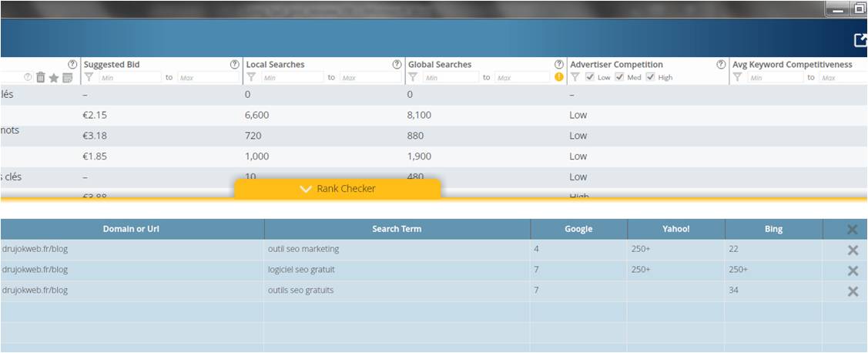Uncheck the High competition checkbox
The image size is (868, 353).
coord(651,77)
